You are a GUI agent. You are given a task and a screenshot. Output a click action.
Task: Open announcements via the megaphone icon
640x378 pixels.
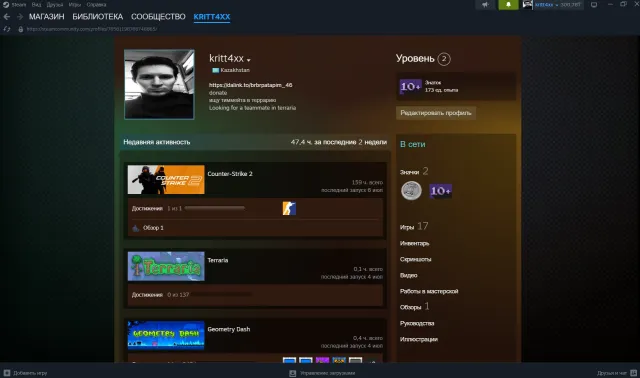point(485,4)
